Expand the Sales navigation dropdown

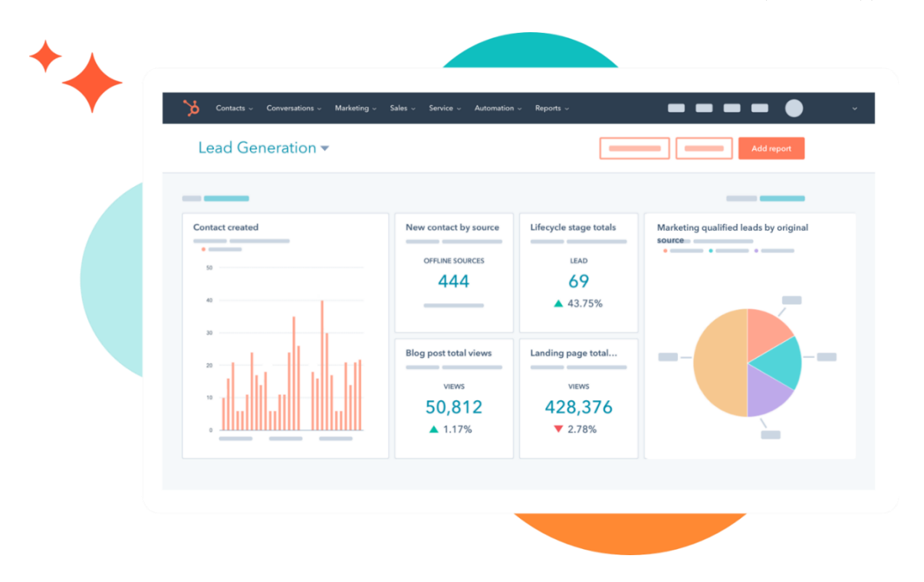[402, 108]
